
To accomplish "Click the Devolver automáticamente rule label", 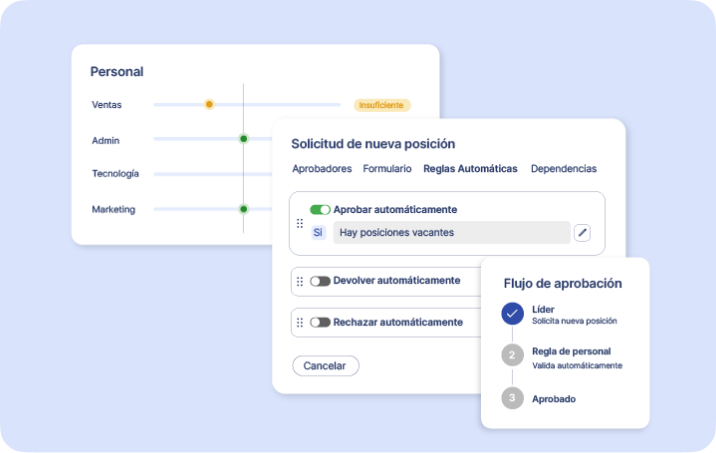I will coord(396,280).
